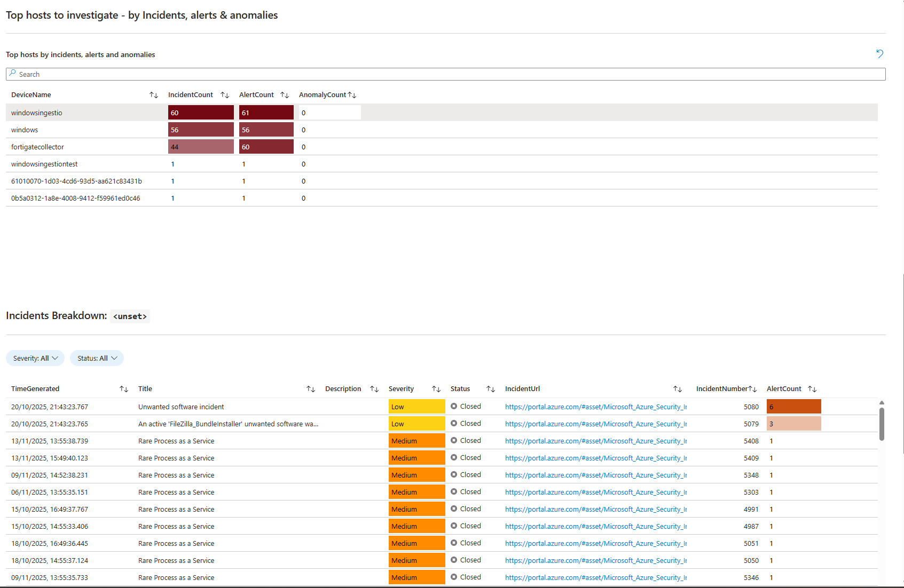Screen dimensions: 904x588
Task: Open the Severity: All filter dropdown
Action: (35, 358)
